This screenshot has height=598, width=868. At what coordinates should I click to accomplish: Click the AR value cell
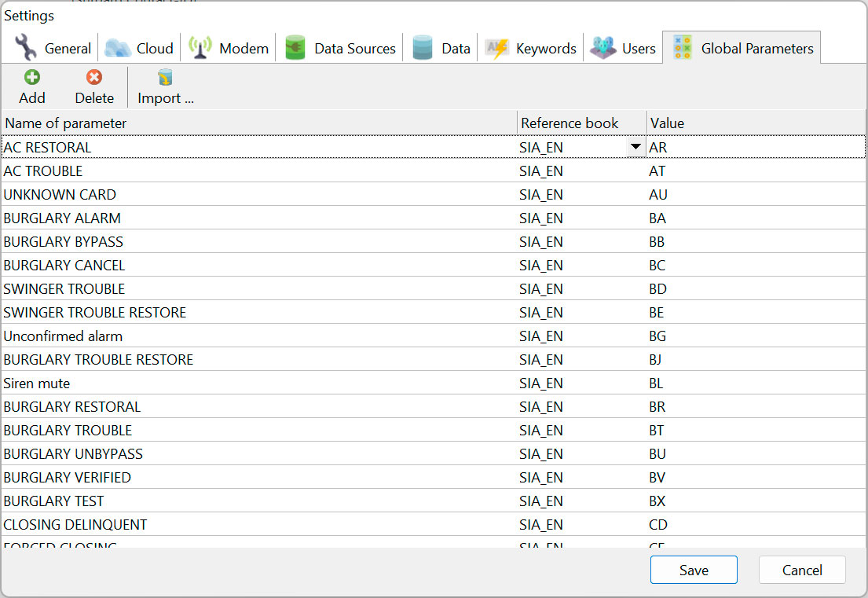756,147
